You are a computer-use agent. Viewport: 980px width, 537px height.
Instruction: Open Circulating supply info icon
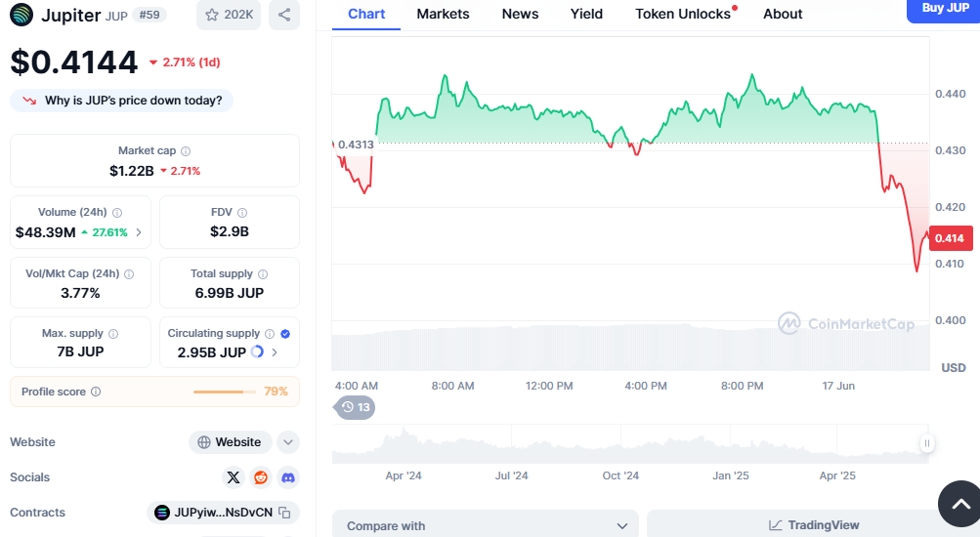pos(270,334)
